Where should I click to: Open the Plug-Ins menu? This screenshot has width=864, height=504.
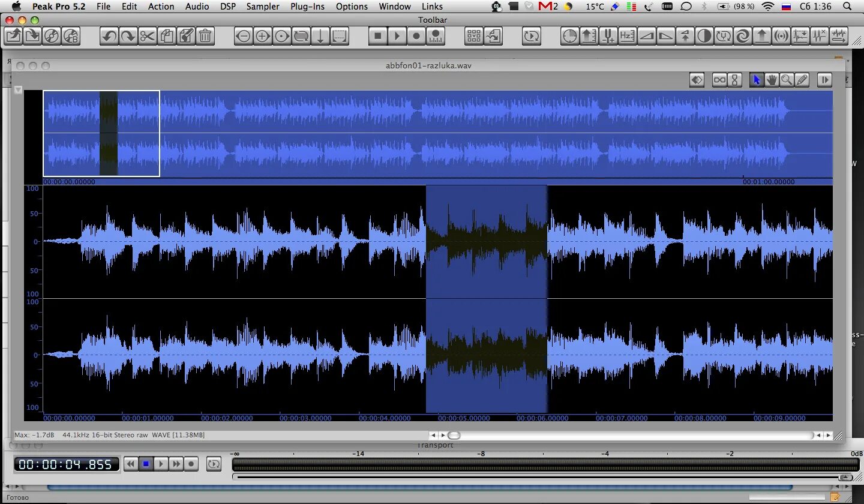coord(307,7)
